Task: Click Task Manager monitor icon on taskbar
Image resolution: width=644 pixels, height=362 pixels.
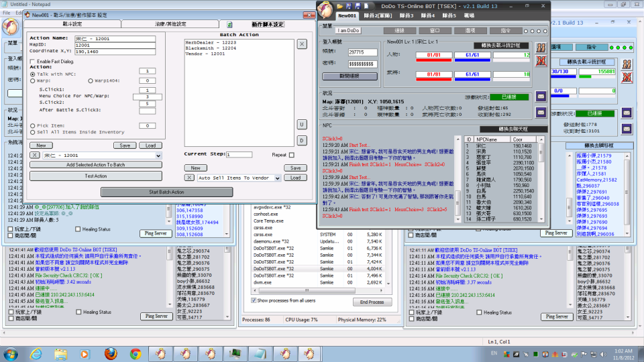Action: click(x=235, y=354)
